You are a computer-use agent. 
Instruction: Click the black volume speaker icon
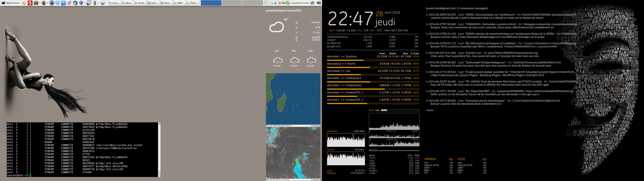pyautogui.click(x=319, y=3)
